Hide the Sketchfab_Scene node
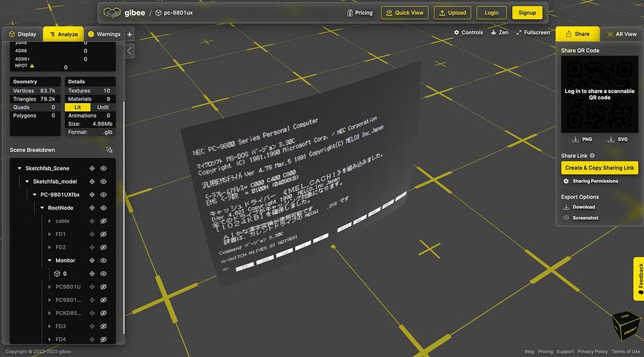 tap(104, 168)
